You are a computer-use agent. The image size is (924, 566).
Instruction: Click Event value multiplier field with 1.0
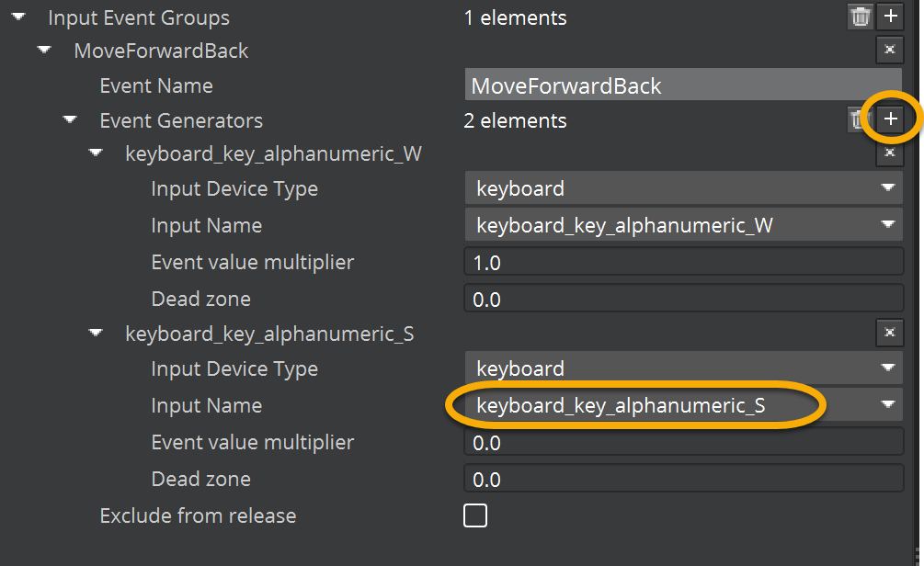click(682, 263)
